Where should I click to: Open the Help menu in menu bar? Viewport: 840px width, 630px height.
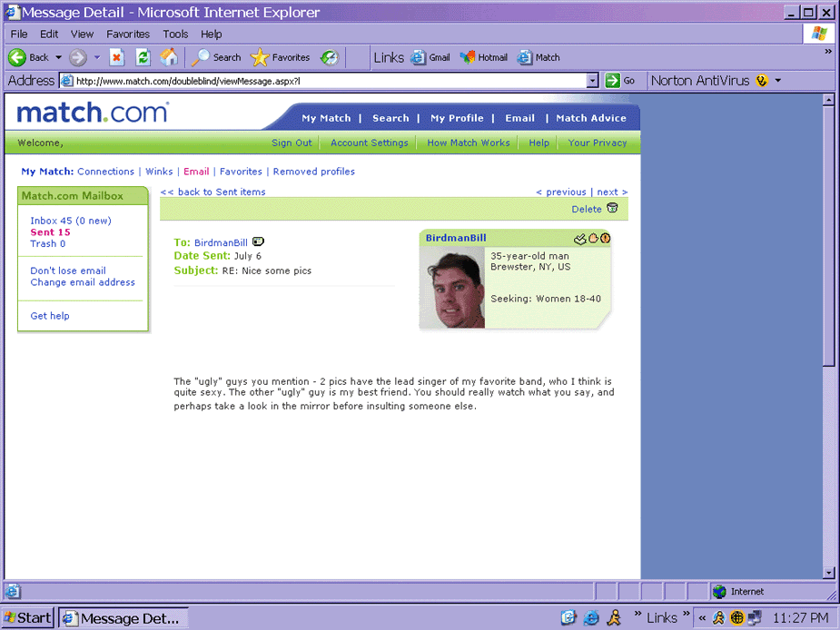(211, 34)
